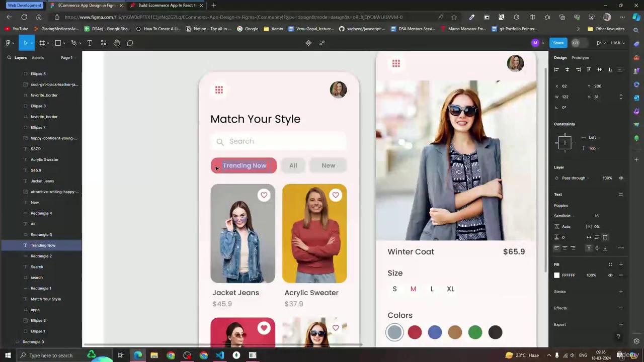644x362 pixels.
Task: Open the Notion bookmark
Action: (x=209, y=29)
